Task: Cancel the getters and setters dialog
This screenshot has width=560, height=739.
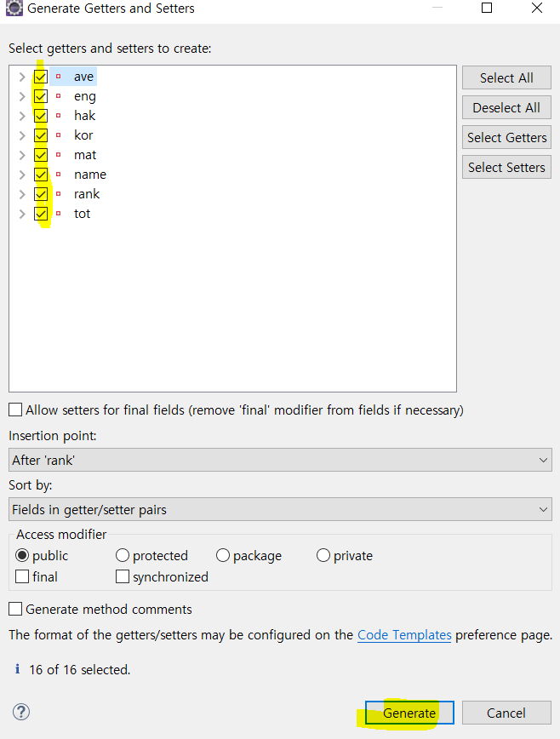Action: pos(506,713)
